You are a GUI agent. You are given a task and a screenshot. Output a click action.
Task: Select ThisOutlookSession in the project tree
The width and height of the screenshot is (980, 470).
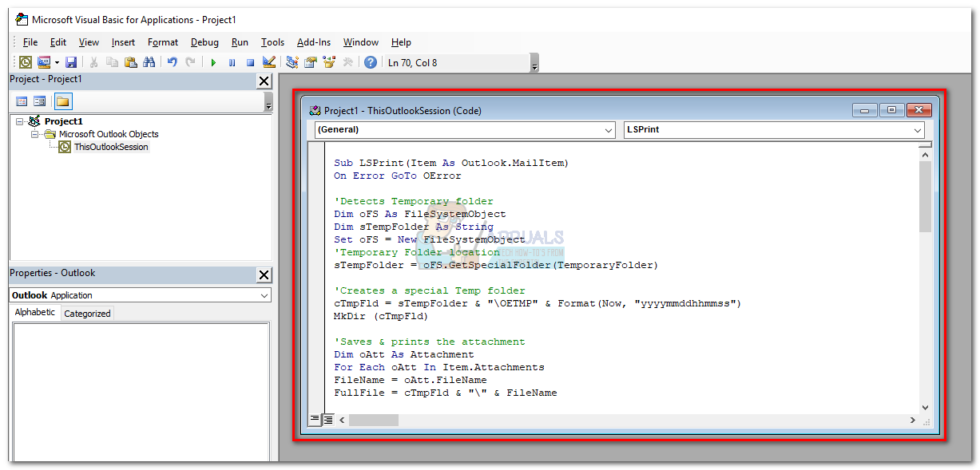pos(111,147)
